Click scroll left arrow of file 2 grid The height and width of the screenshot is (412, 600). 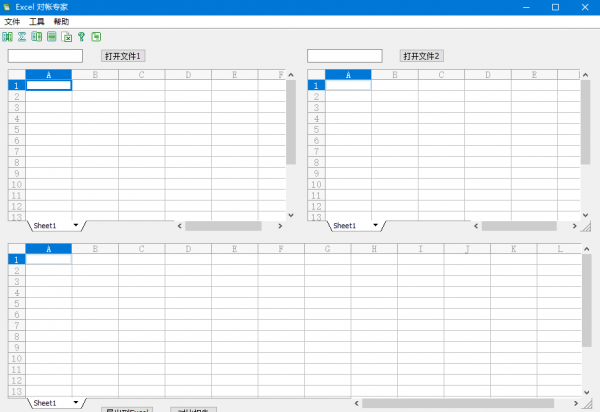coord(476,226)
